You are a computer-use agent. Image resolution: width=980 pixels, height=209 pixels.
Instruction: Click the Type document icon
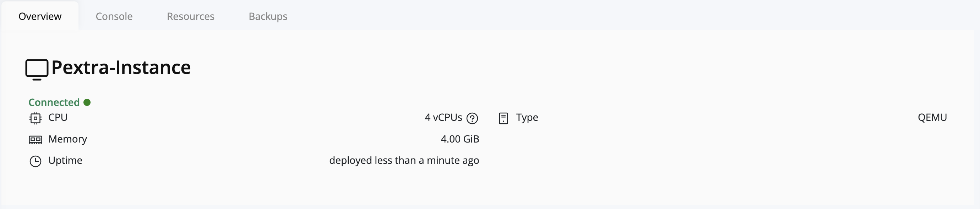point(503,118)
